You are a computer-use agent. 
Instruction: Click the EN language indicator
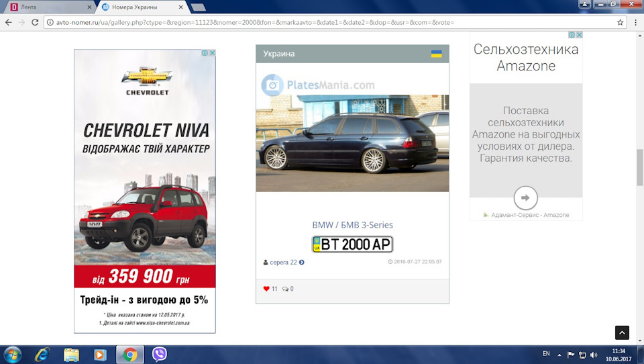click(546, 354)
